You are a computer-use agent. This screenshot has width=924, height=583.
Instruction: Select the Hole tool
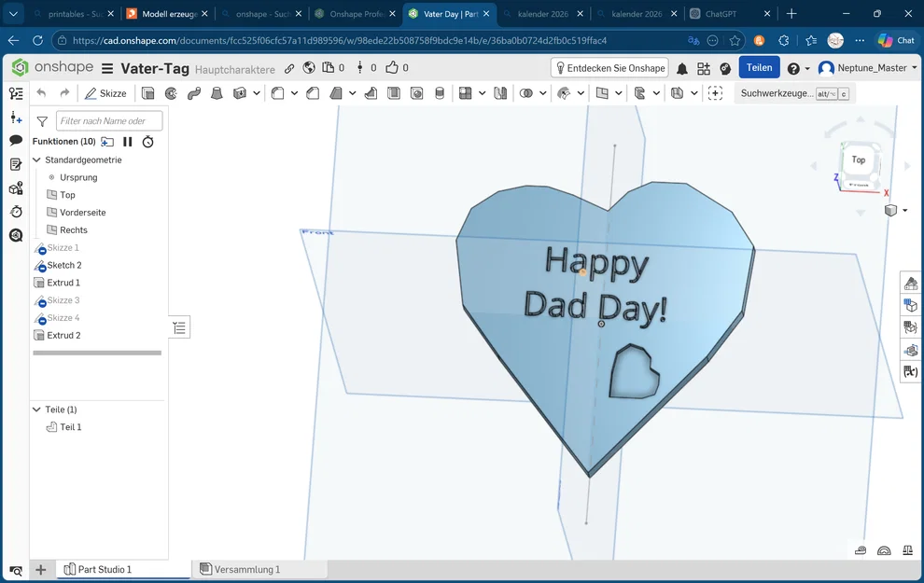416,93
